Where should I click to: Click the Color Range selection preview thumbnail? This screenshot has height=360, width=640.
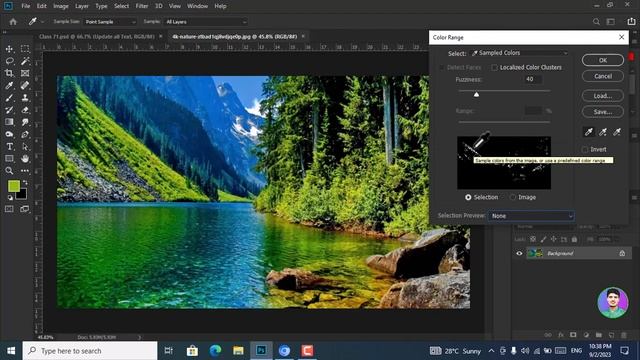tap(504, 163)
